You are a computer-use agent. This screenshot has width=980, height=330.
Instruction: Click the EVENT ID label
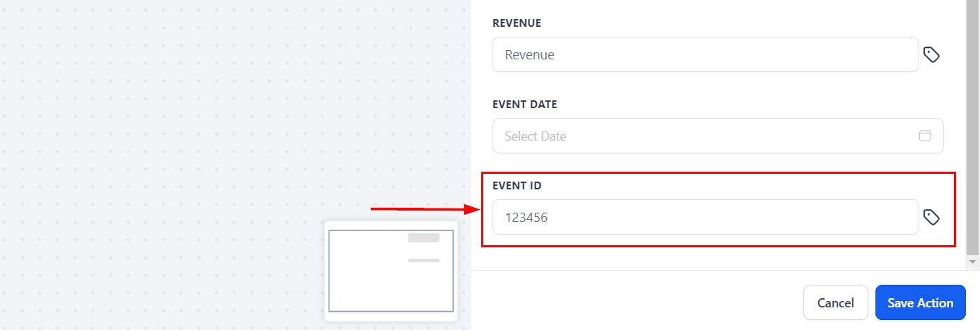[x=516, y=186]
